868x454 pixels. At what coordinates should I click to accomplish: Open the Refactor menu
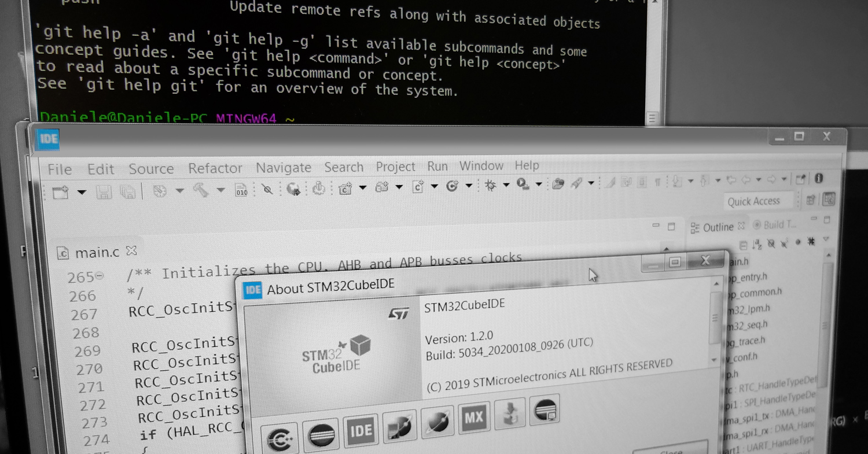pos(215,168)
